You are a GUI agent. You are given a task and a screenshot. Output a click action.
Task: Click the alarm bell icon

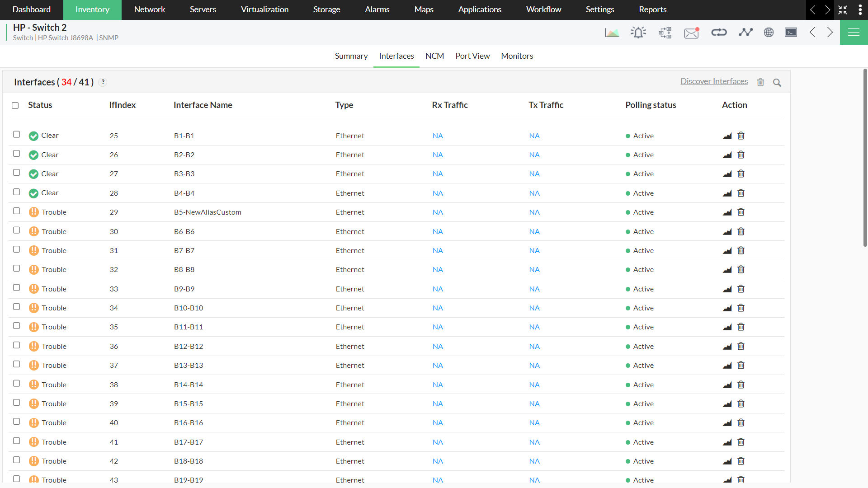(638, 33)
